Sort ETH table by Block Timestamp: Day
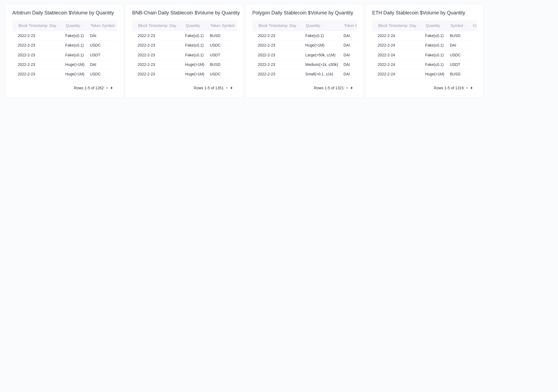The width and height of the screenshot is (558, 392). click(397, 26)
